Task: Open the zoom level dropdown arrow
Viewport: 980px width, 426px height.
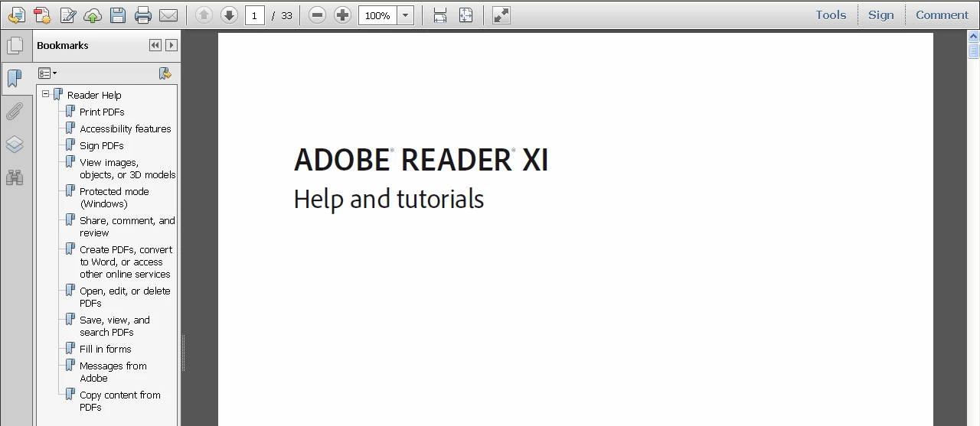Action: 406,15
